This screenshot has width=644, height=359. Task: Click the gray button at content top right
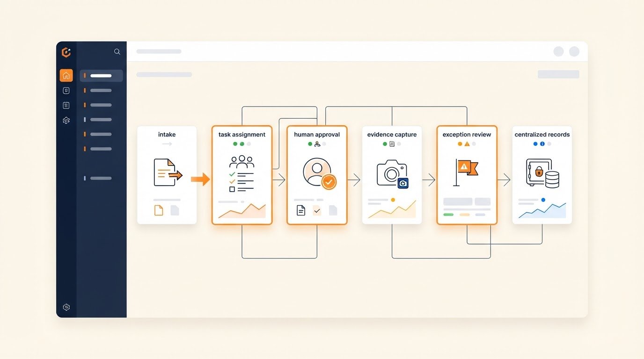pos(558,74)
